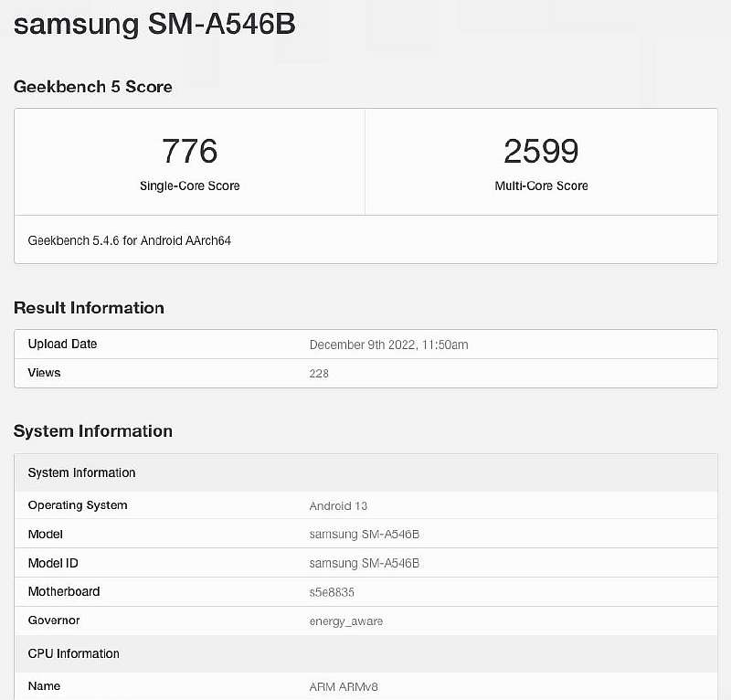Click the bold System Information section heading

[x=93, y=431]
